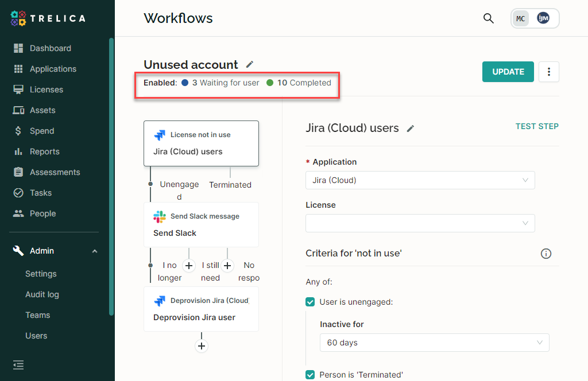Open the Application dropdown Jira (Cloud)

click(x=420, y=180)
